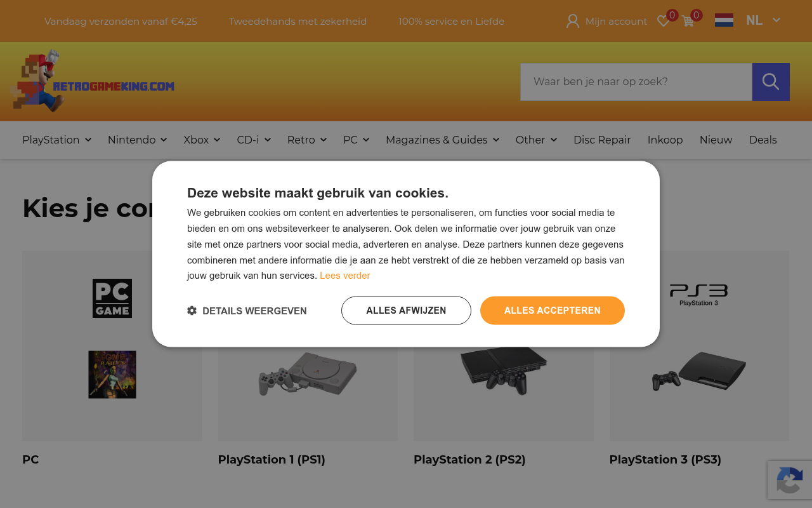
Task: Click the Tomb Raider game cover image
Action: [112, 375]
